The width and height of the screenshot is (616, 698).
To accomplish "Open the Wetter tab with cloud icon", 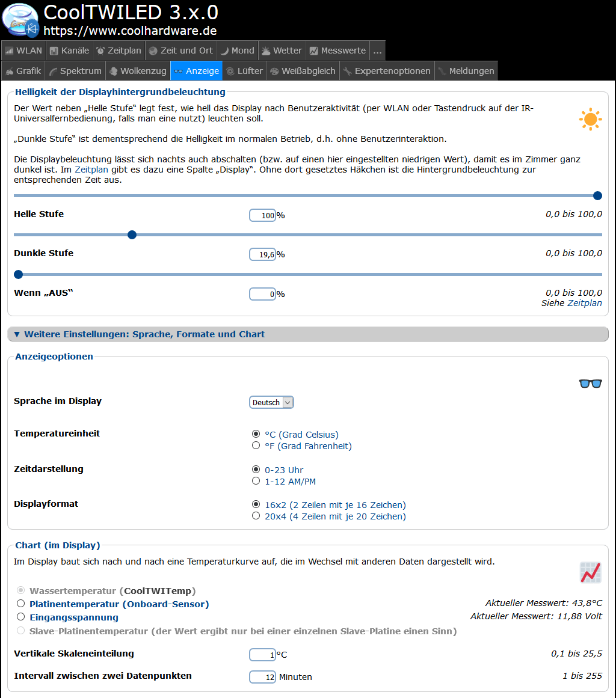I will [282, 51].
